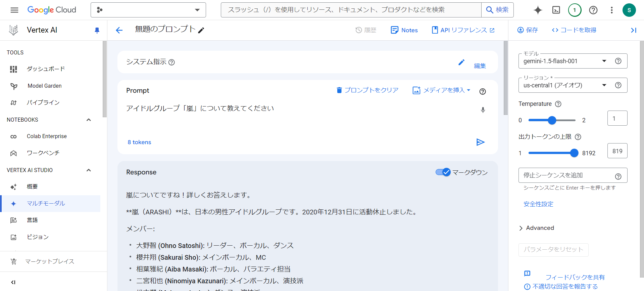Collapse the VERTEX AI STUDIO section

(89, 170)
